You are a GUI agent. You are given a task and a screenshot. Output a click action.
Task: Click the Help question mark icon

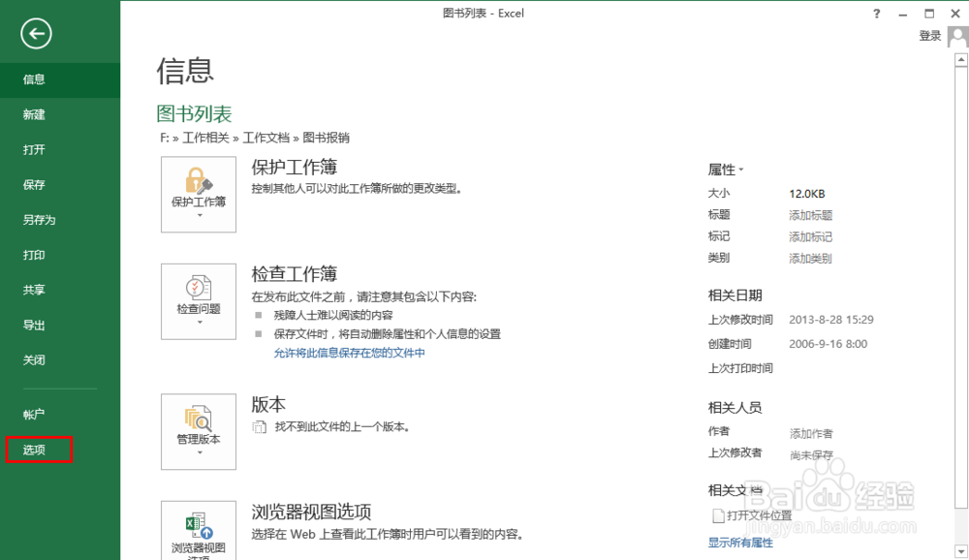click(876, 14)
